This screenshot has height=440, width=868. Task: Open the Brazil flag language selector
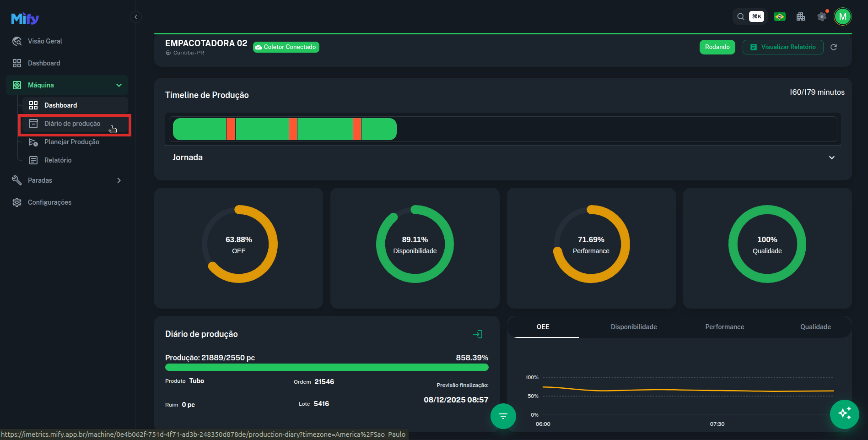(x=779, y=17)
